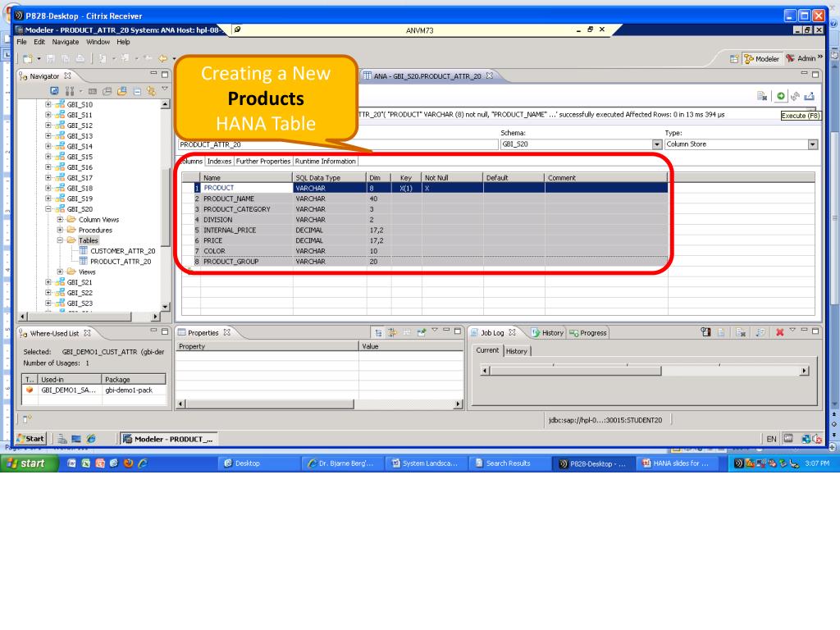Select the inner History tab beside Current
The width and height of the screenshot is (840, 630).
pos(517,351)
